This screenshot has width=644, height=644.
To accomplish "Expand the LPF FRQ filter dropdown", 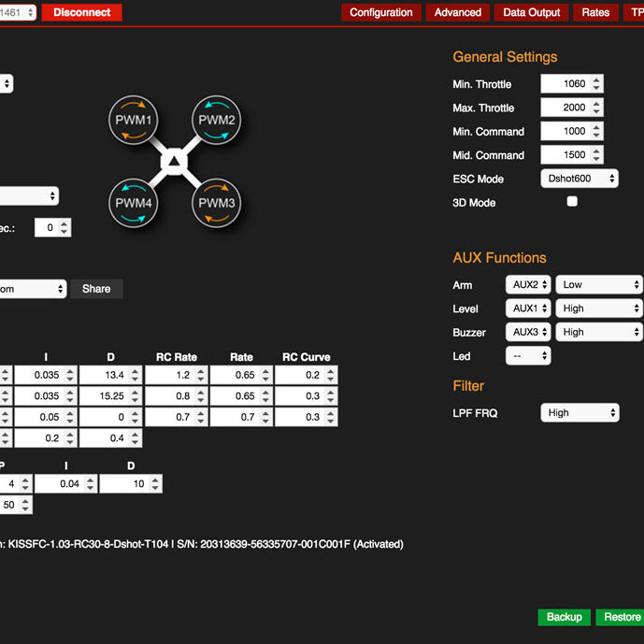I will (580, 412).
